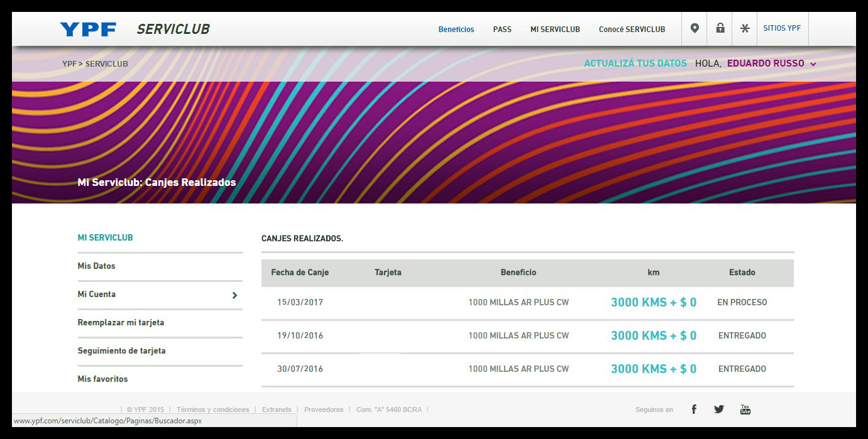Open Mis Datos in sidebar
The height and width of the screenshot is (439, 868).
[x=97, y=266]
